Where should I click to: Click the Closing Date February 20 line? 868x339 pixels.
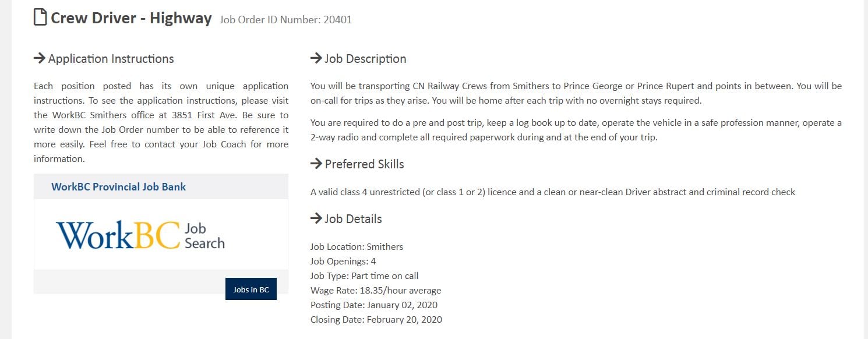coord(376,319)
